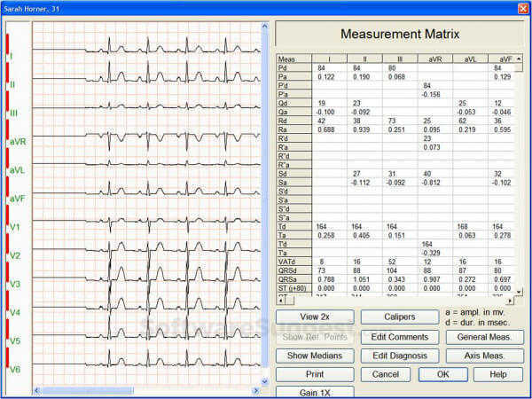Select lead V5 label on ECG
The width and height of the screenshot is (532, 399).
(14, 340)
